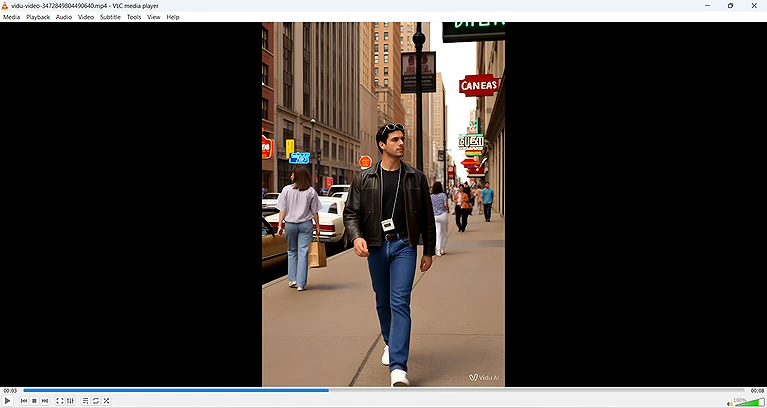Click the video playback area

tap(384, 204)
